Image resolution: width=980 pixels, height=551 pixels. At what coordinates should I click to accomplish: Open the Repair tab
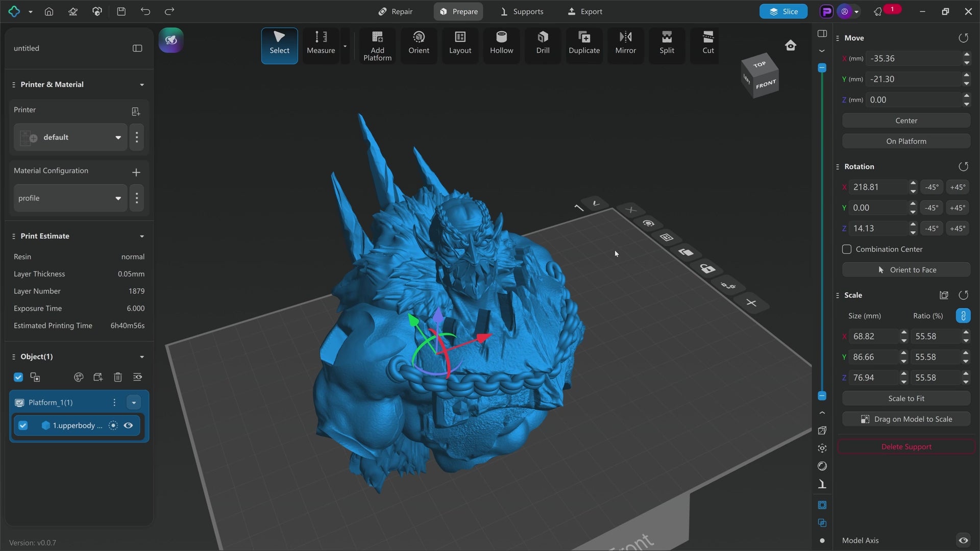tap(396, 11)
